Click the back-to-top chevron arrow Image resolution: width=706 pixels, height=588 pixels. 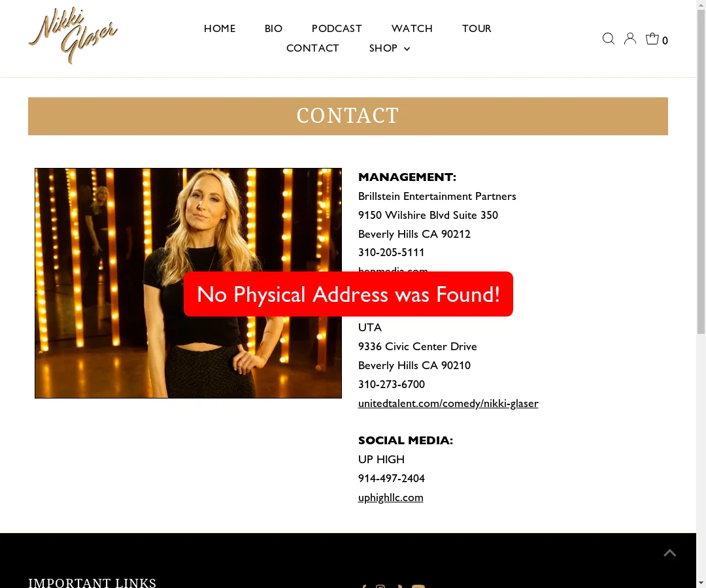(x=669, y=553)
